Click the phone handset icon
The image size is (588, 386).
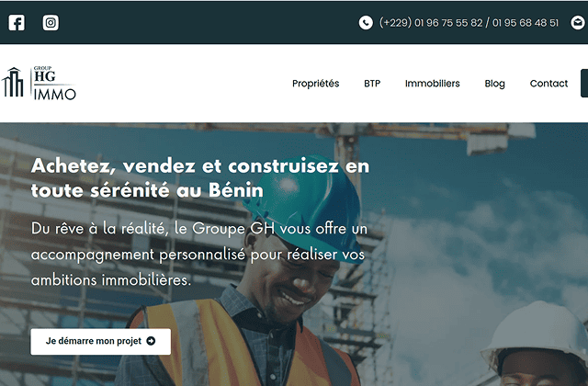366,22
